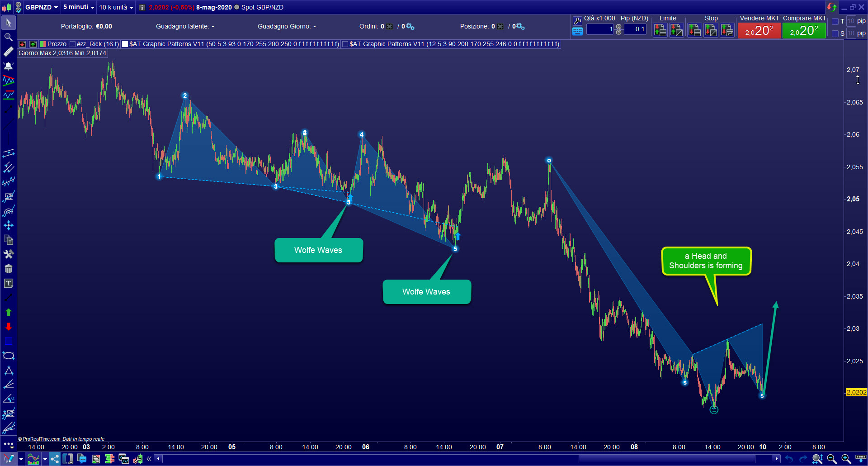This screenshot has width=868, height=466.
Task: Click the red Vendere MKT button
Action: click(x=759, y=30)
